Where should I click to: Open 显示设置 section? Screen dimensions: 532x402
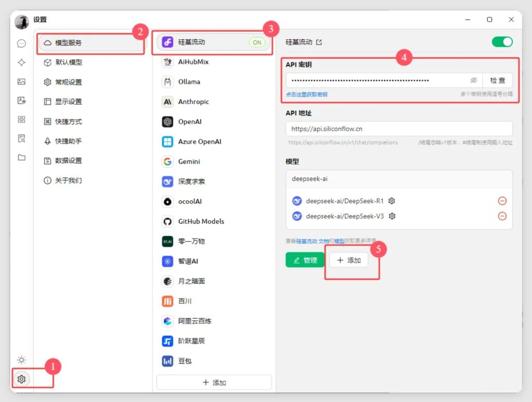(91, 102)
